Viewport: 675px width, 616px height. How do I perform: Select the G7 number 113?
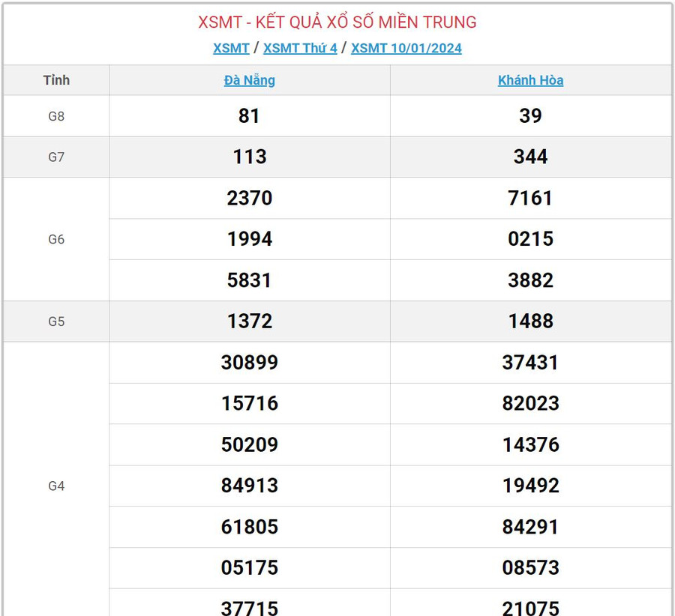coord(249,157)
